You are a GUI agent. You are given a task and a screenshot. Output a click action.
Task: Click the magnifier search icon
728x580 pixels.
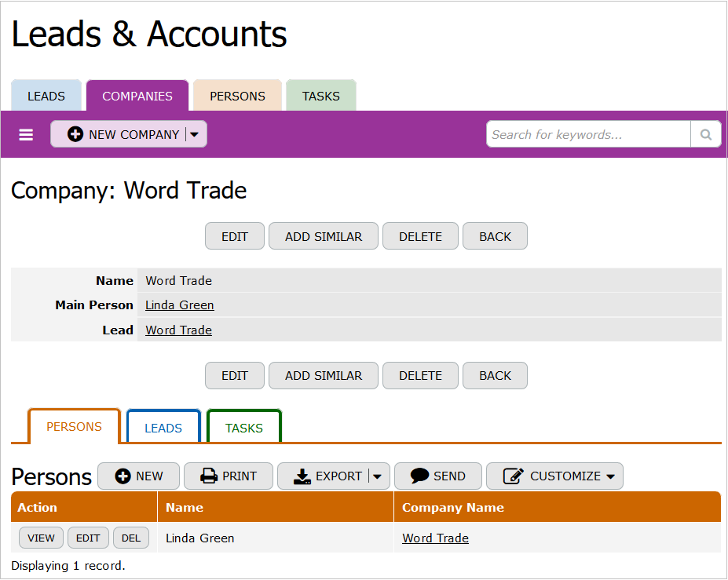705,134
